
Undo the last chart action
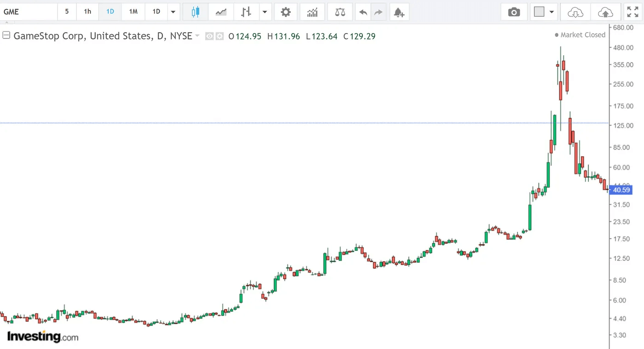[363, 12]
